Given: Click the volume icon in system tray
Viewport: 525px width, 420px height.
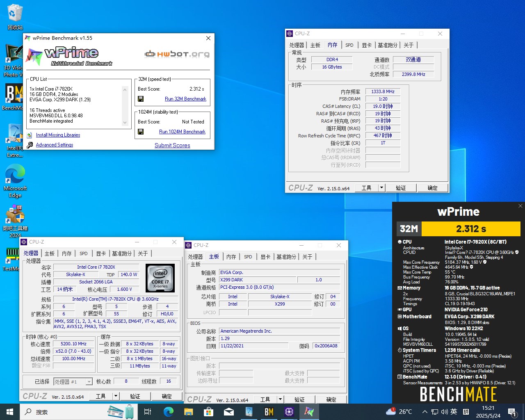Looking at the screenshot, I should click(445, 412).
